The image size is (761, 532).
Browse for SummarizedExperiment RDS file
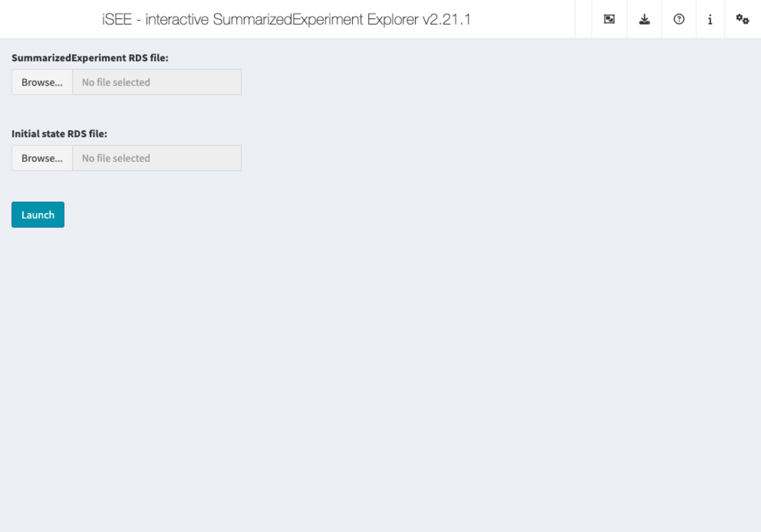(42, 82)
